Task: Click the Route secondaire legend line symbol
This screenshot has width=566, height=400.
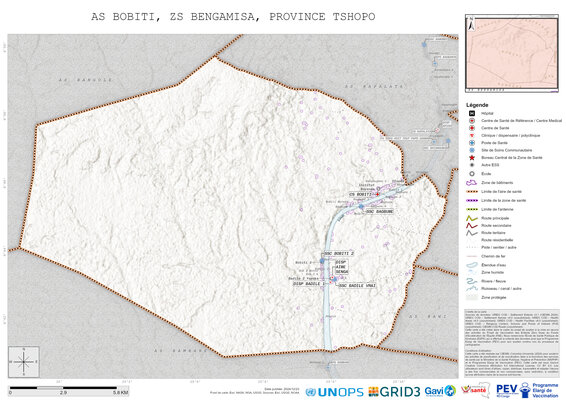Action: pyautogui.click(x=471, y=225)
